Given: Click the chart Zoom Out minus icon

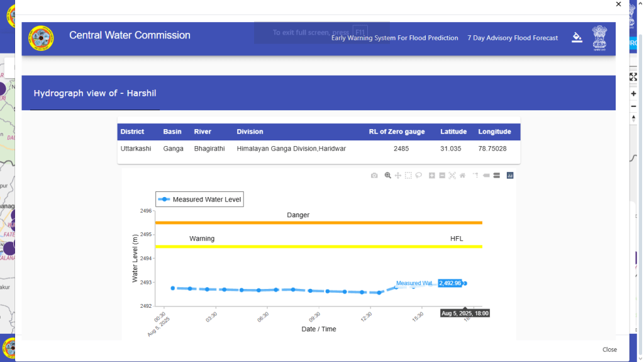Looking at the screenshot, I should [x=442, y=176].
